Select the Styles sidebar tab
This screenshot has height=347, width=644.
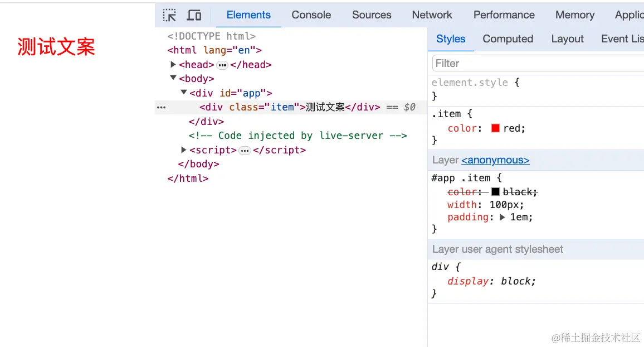click(x=451, y=38)
